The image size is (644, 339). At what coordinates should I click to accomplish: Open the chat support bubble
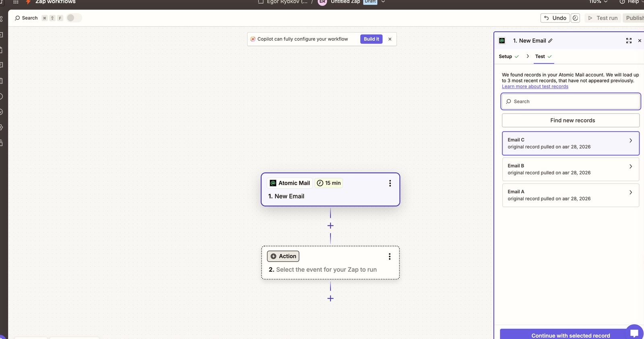[634, 333]
